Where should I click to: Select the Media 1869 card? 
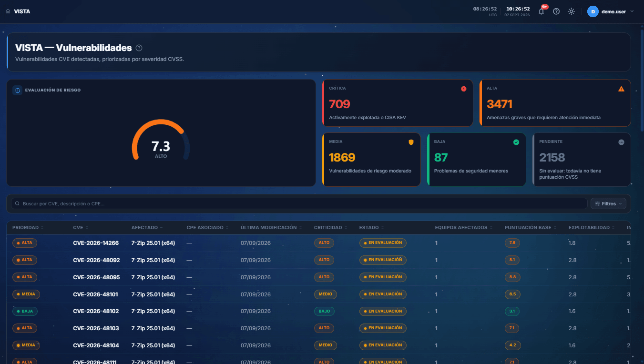coord(371,159)
